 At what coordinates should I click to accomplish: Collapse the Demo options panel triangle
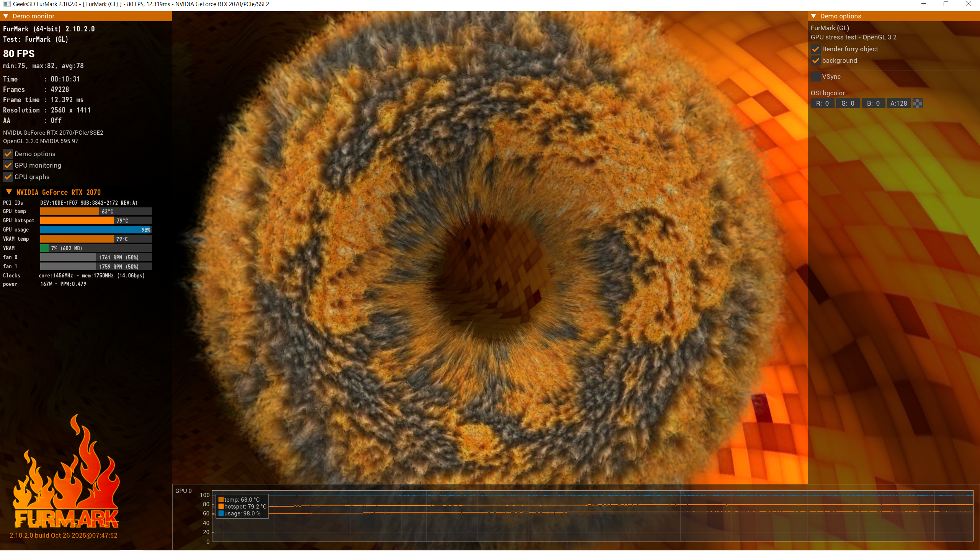(x=813, y=16)
